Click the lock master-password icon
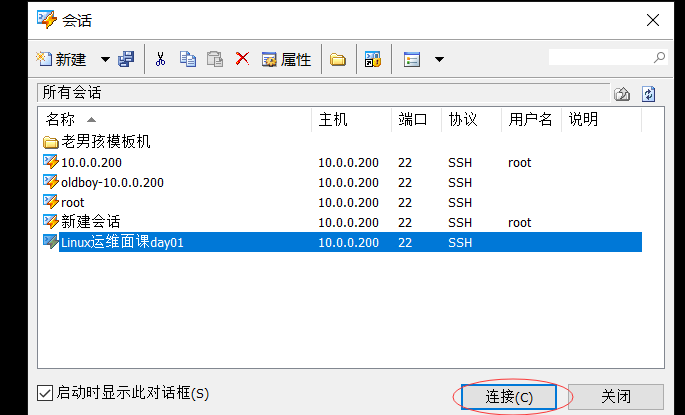This screenshot has height=415, width=685. [x=373, y=59]
